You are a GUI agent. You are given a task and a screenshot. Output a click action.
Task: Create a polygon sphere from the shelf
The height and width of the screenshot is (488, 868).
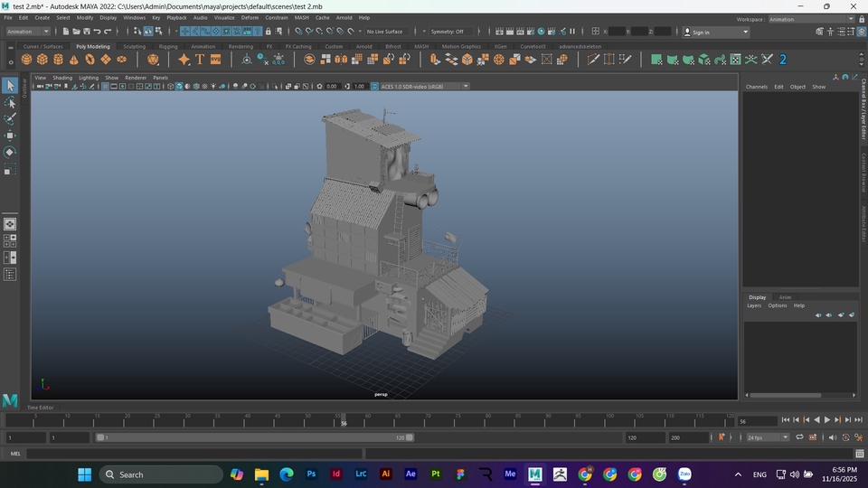click(x=27, y=60)
